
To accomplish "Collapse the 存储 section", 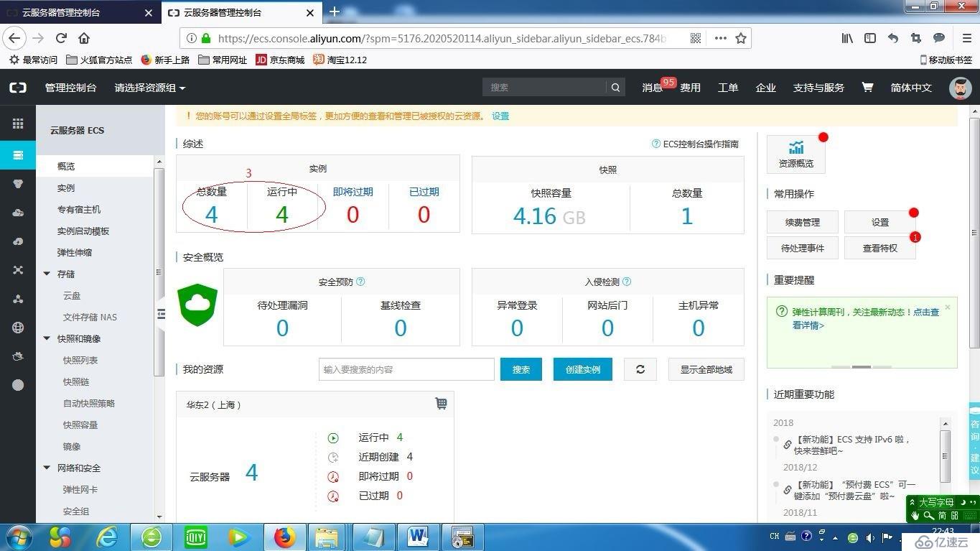I will (47, 274).
